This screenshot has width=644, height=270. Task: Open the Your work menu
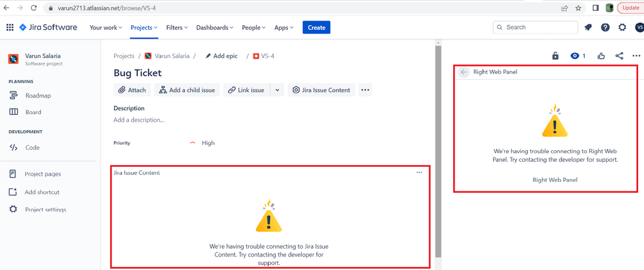[106, 28]
